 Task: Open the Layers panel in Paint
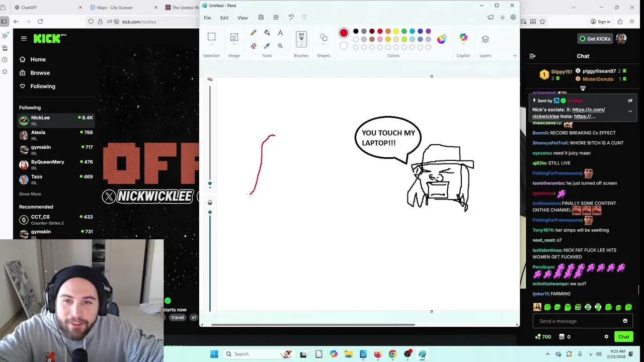485,39
